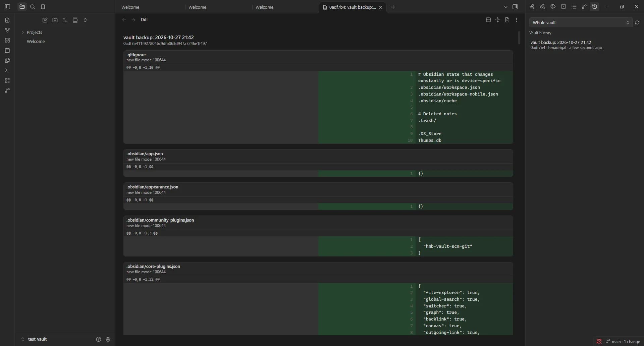Create a new note in file explorer

coord(45,20)
